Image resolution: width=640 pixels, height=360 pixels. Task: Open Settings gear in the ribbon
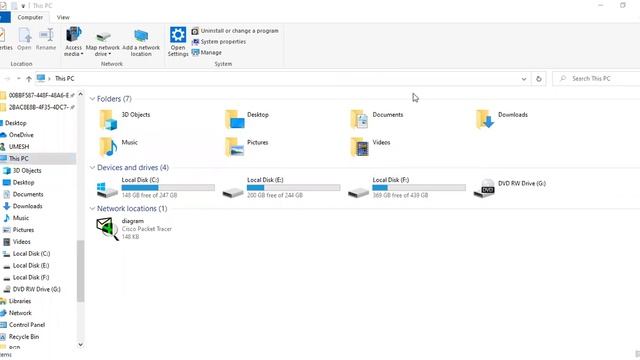tap(178, 42)
